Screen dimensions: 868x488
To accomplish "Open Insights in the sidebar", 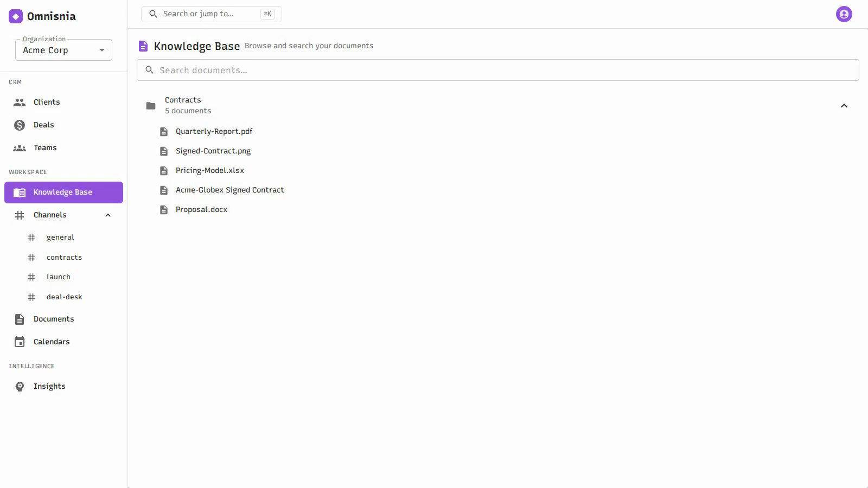I will [x=63, y=386].
